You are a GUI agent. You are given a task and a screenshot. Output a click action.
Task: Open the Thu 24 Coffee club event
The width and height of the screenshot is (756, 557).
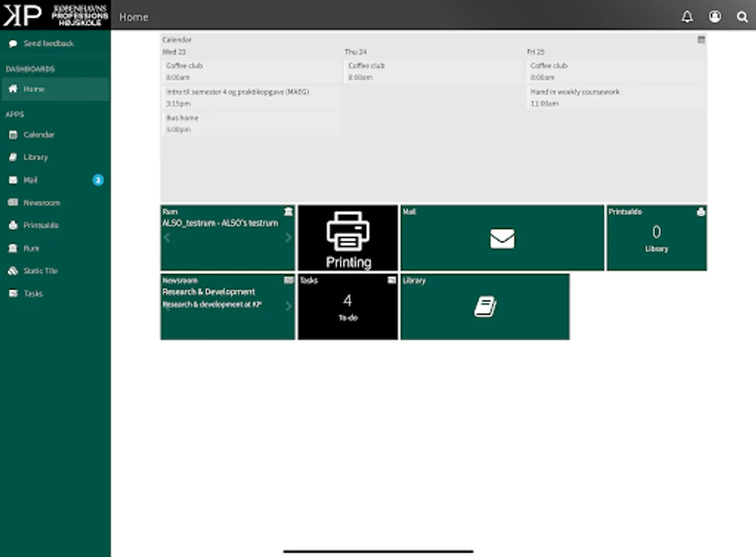(434, 71)
